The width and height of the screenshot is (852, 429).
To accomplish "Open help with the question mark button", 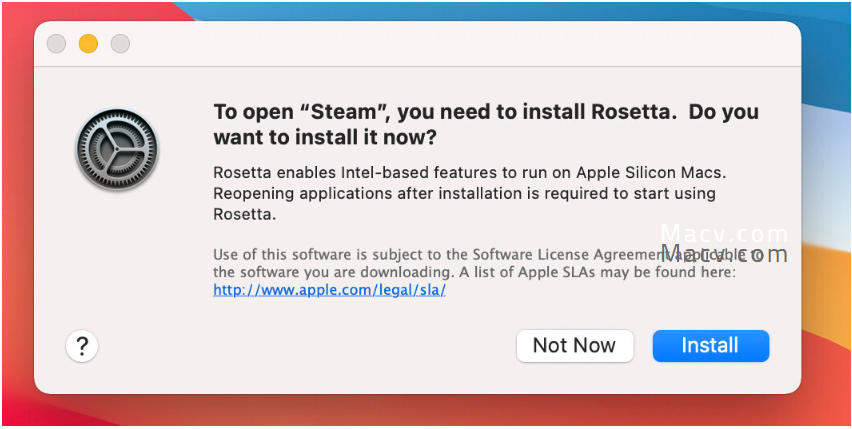I will (x=82, y=345).
